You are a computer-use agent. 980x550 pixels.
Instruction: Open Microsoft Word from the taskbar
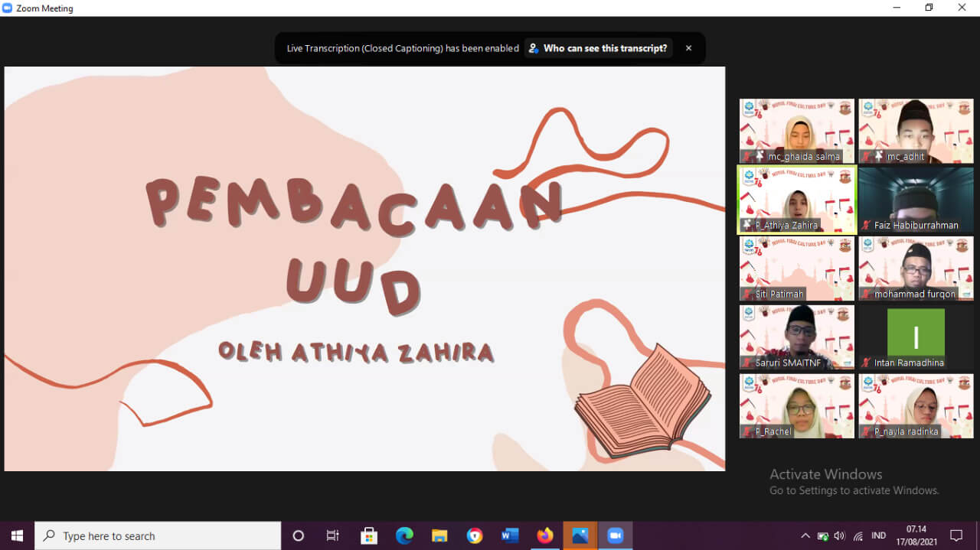pos(510,535)
